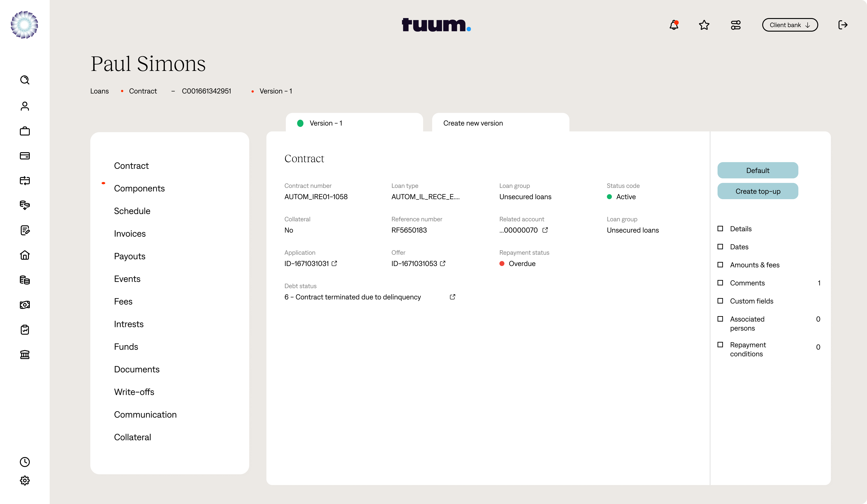Screen dimensions: 867x504
Task: Open the search icon in sidebar
Action: 25,80
